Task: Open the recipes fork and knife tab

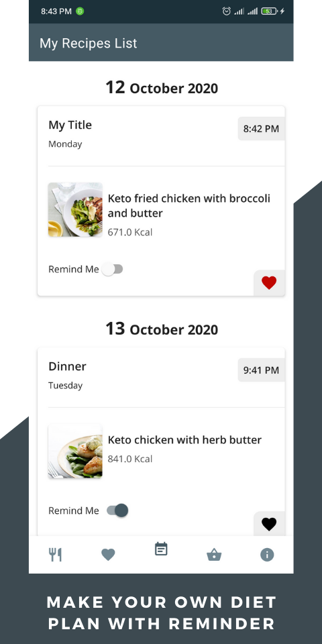Action: coord(55,555)
